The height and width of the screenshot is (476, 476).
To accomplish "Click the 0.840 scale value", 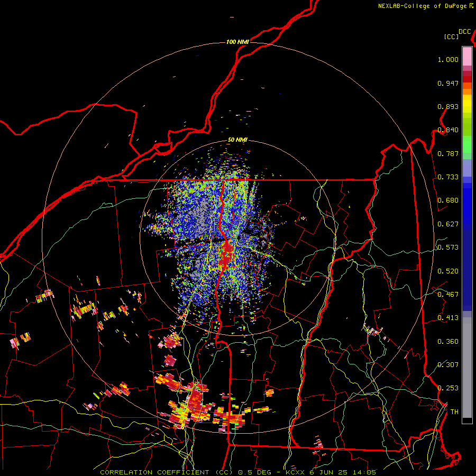I will (x=448, y=130).
